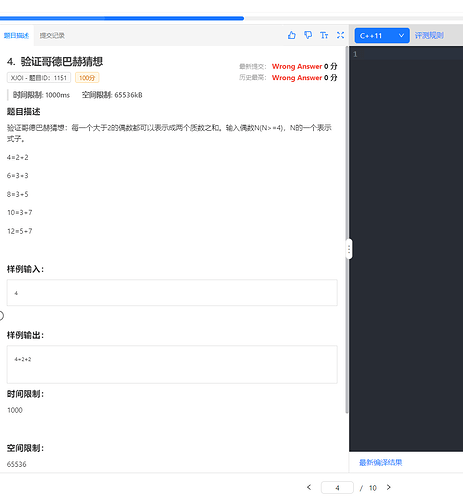Image resolution: width=463 pixels, height=500 pixels.
Task: Switch to the 提交记录 tab
Action: pyautogui.click(x=52, y=35)
